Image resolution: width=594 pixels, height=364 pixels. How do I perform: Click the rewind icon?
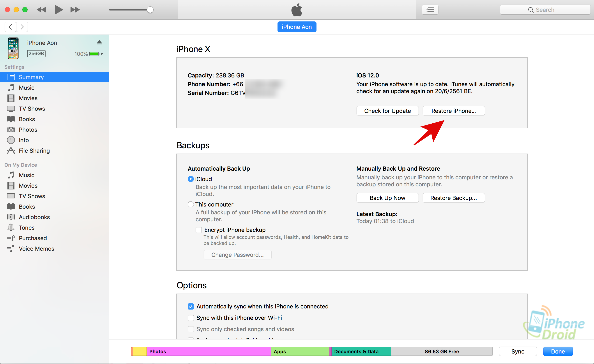tap(41, 10)
